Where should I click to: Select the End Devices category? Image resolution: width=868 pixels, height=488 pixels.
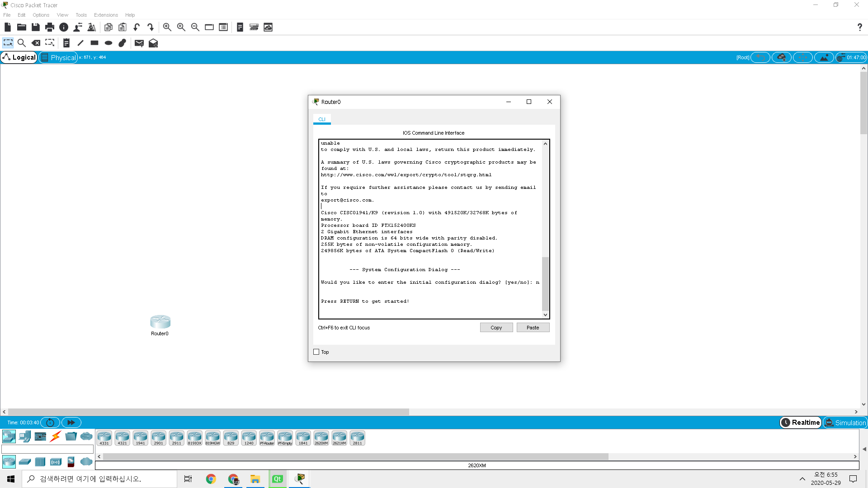[x=24, y=437]
